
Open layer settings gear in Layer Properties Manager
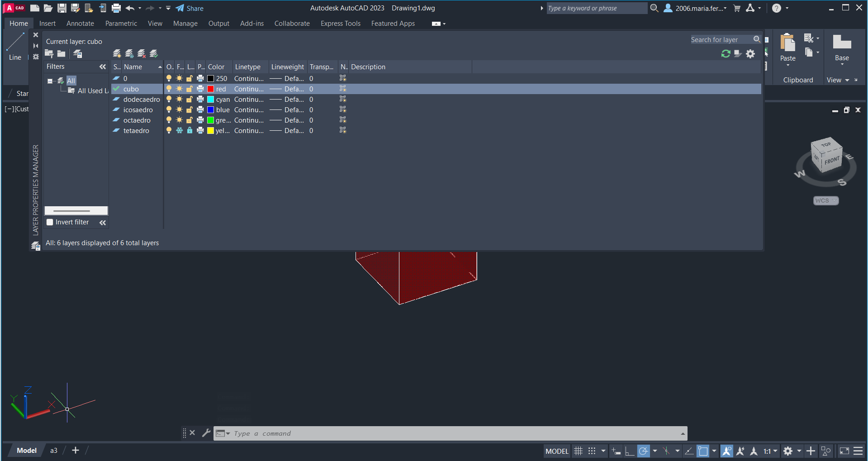pos(750,54)
